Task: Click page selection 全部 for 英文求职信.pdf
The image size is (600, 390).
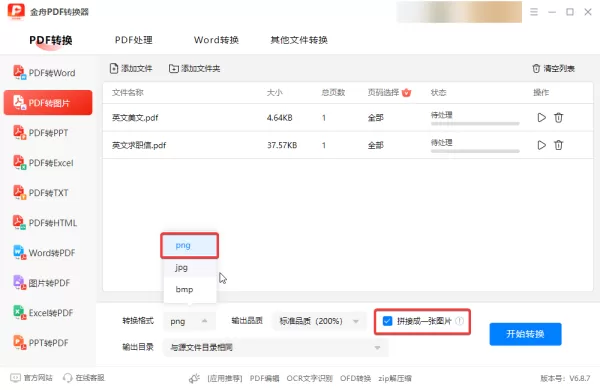Action: [x=375, y=145]
